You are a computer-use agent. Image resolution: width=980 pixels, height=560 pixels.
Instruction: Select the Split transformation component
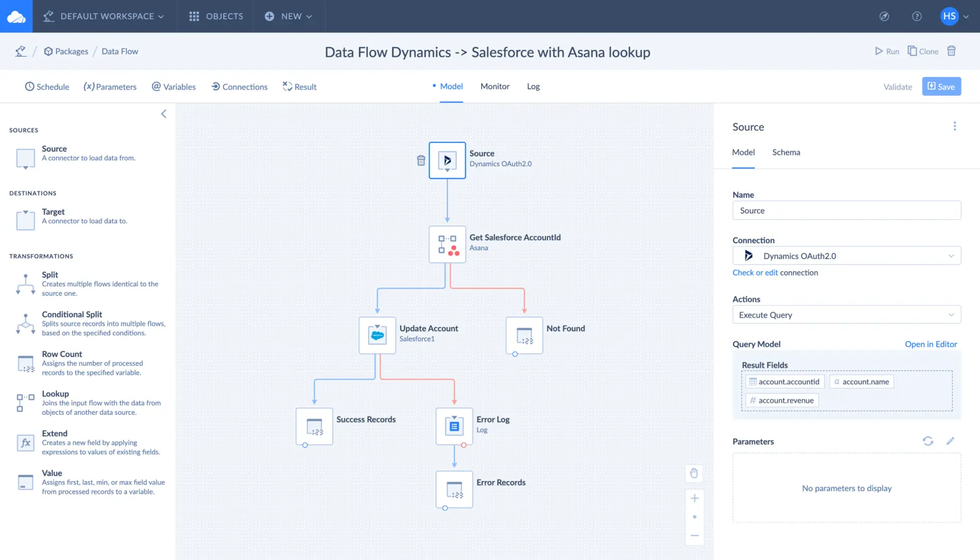(88, 284)
